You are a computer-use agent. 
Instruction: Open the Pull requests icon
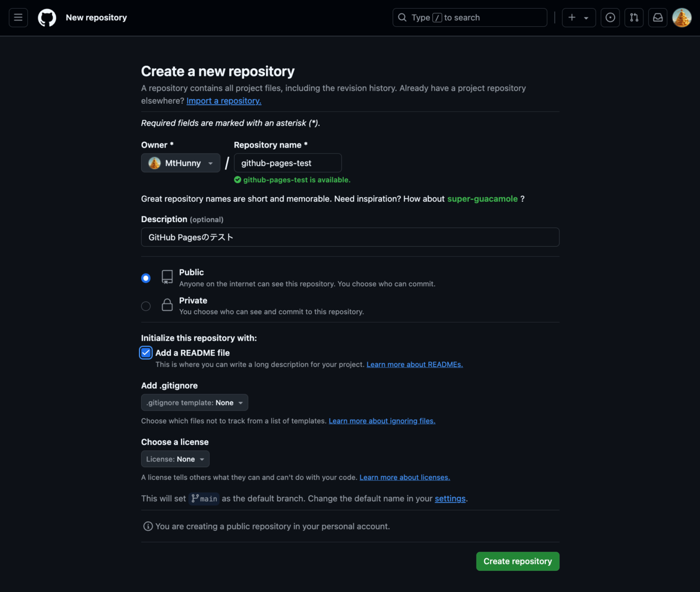click(x=633, y=17)
